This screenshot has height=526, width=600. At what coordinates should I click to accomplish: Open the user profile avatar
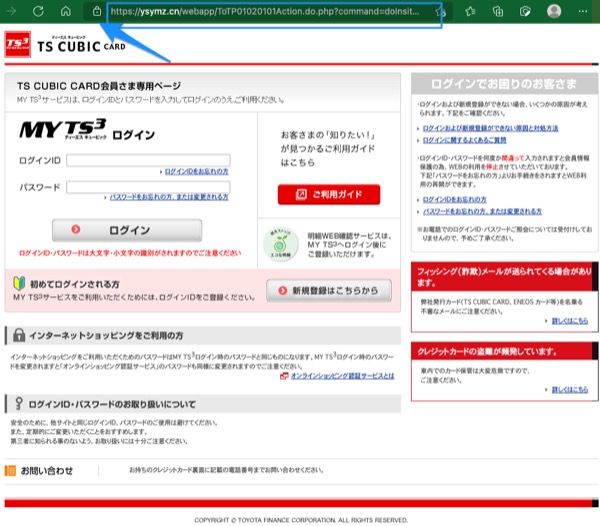point(554,11)
